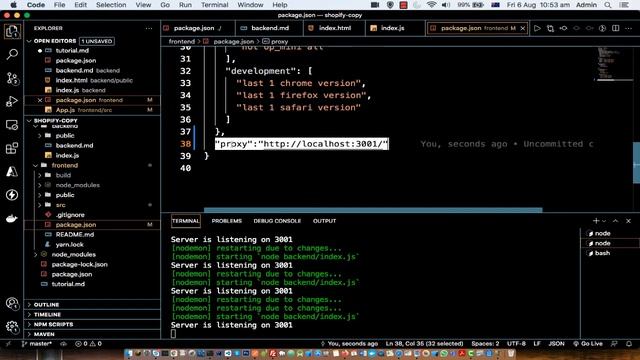This screenshot has height=360, width=640.
Task: Click Wi-Fi icon in macOS menu bar
Action: tap(431, 5)
